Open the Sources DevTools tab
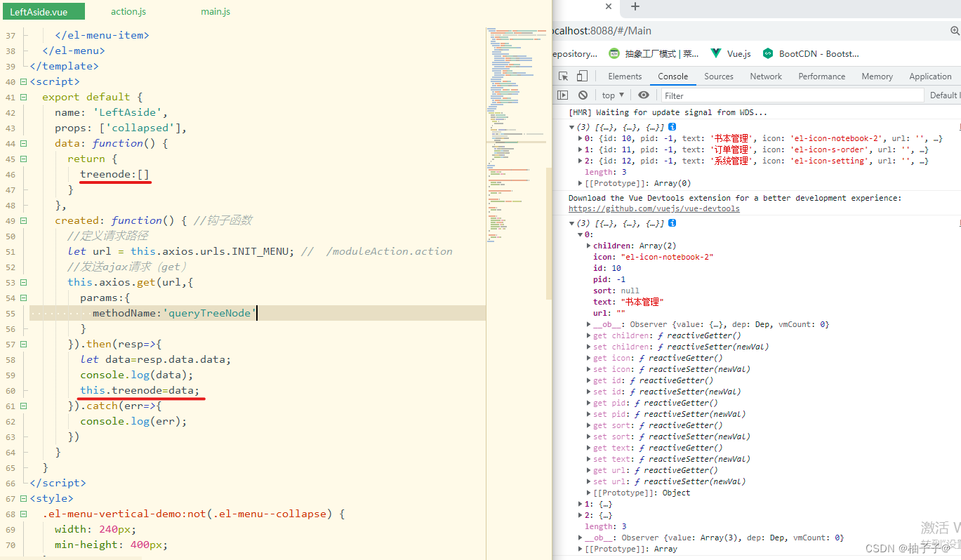961x560 pixels. pos(719,76)
